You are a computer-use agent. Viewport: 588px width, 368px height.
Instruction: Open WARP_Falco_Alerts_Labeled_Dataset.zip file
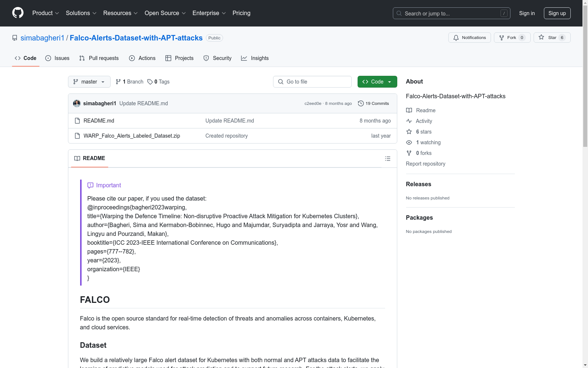pyautogui.click(x=132, y=136)
